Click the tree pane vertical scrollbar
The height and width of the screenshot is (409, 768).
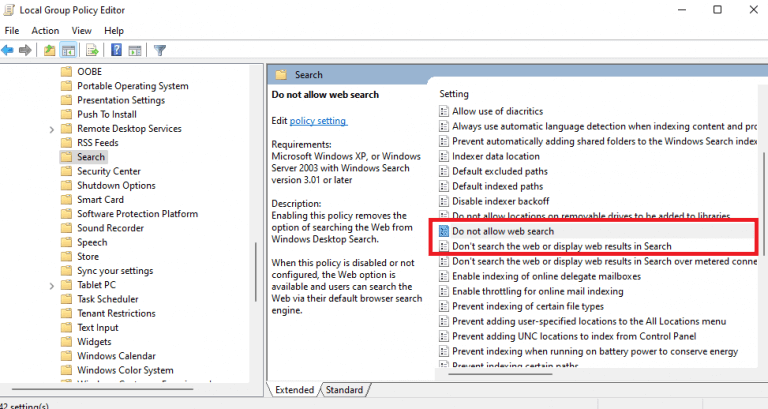click(255, 272)
